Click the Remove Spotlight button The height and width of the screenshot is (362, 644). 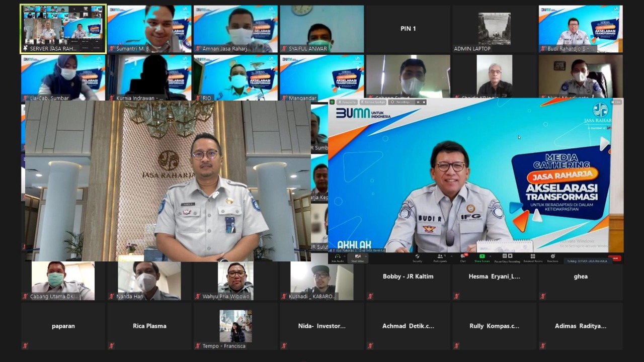[373, 102]
